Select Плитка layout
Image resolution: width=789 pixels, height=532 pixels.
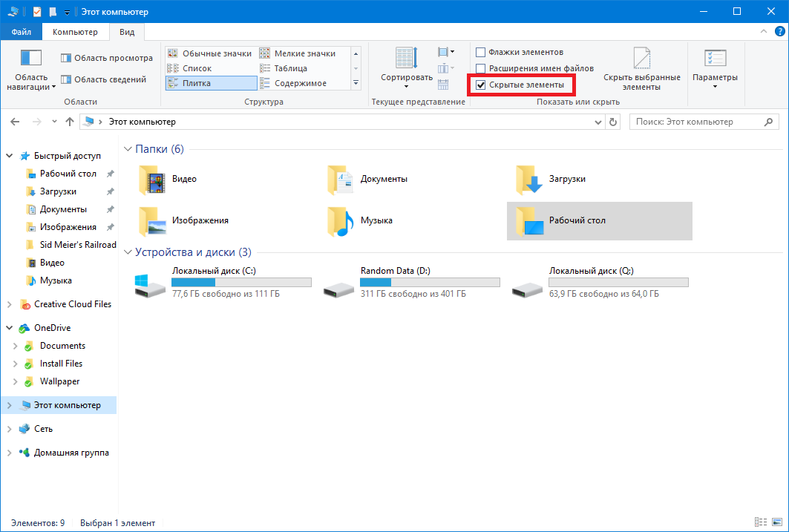point(211,83)
